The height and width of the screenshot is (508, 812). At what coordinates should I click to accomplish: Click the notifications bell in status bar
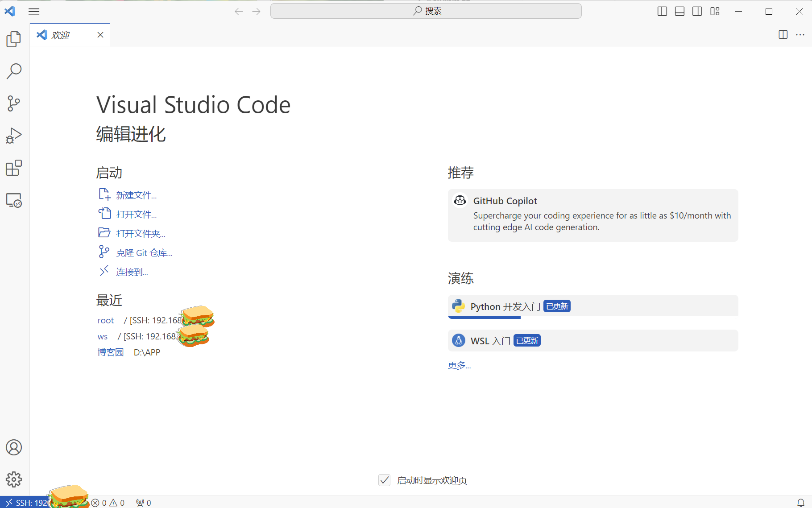click(801, 503)
